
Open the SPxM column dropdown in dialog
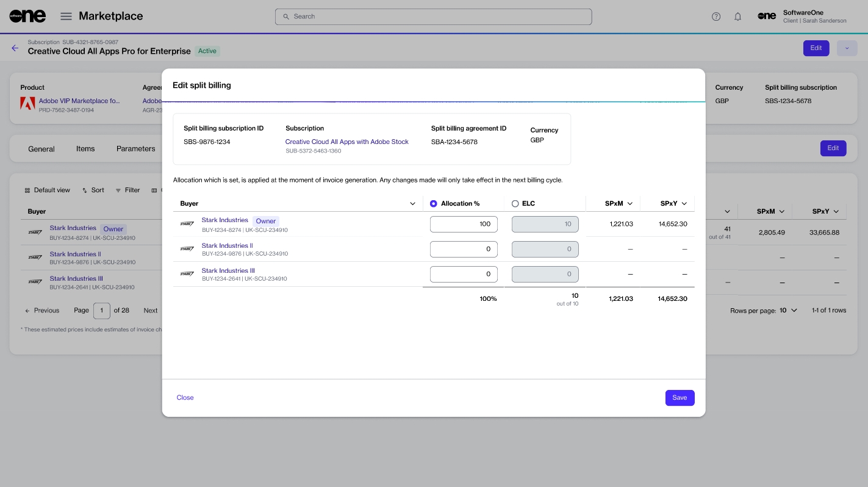(x=629, y=204)
